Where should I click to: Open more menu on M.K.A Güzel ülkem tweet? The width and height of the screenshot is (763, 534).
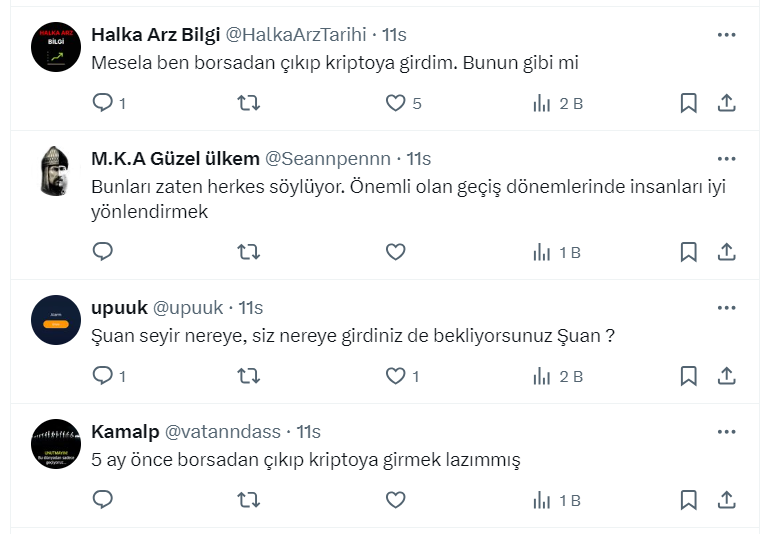click(727, 159)
